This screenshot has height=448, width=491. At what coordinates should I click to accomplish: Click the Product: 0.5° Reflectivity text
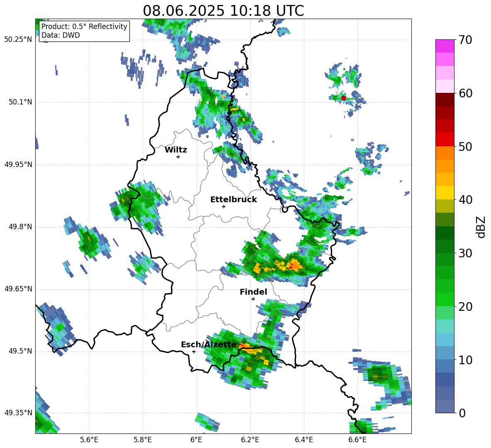coord(84,27)
